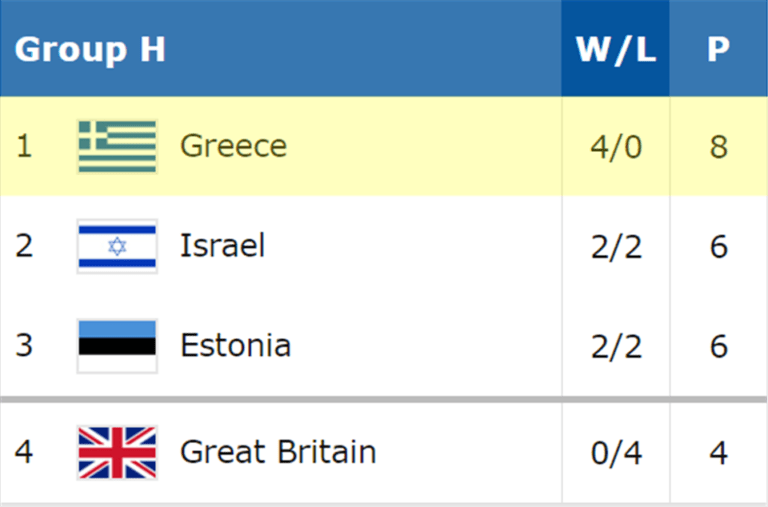Click rank number 1 in Greece row
Screen dimensions: 768x507
(24, 147)
